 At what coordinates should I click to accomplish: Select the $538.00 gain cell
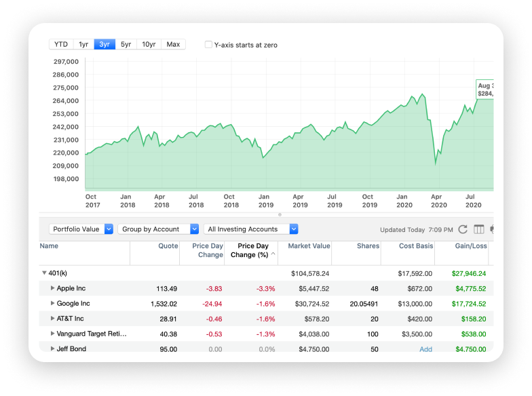[474, 334]
